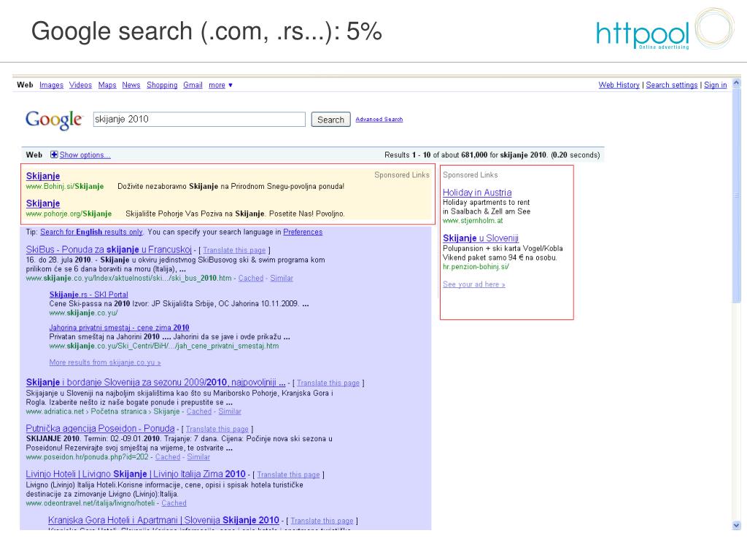Open Search settings link
The width and height of the screenshot is (747, 560).
click(672, 85)
